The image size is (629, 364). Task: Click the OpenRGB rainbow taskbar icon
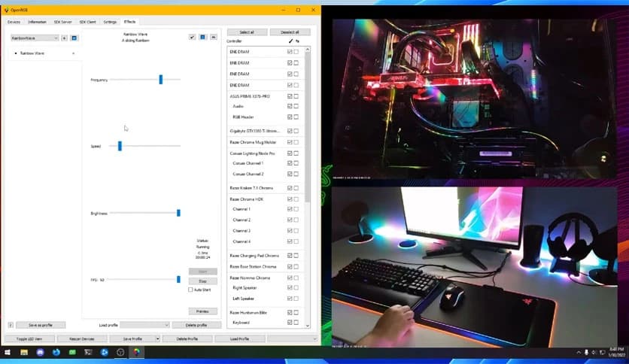coord(137,353)
